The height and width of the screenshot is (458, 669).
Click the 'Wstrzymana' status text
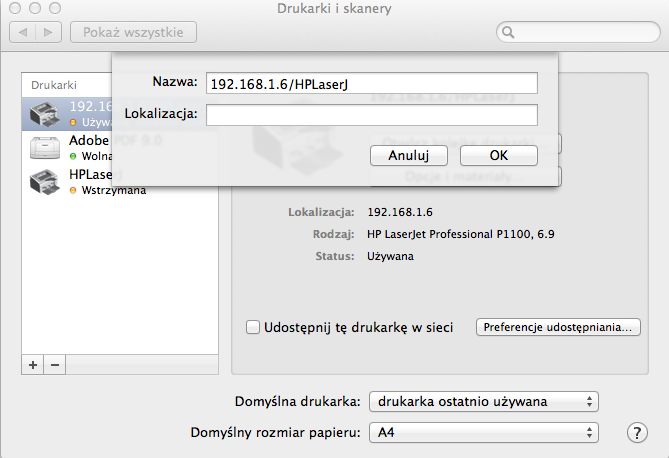114,190
